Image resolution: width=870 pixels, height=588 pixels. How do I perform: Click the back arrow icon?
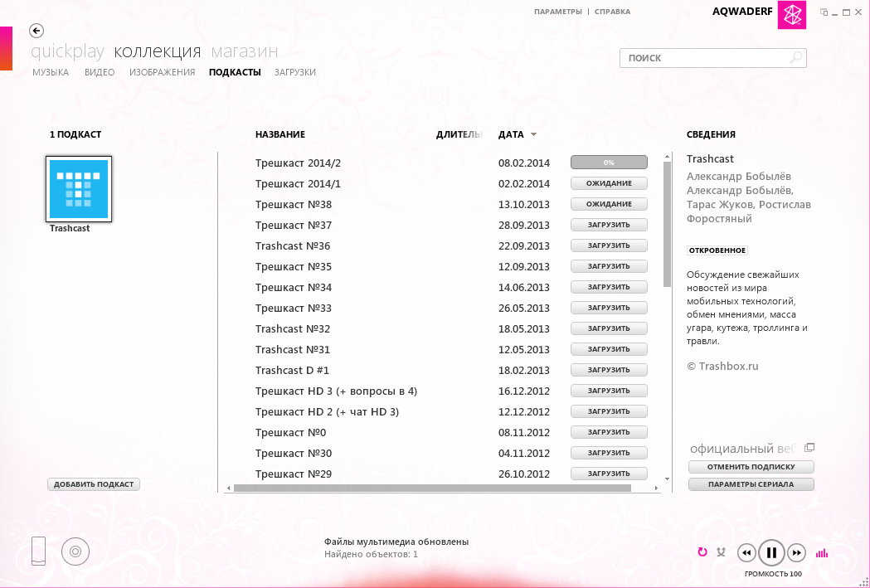coord(36,31)
